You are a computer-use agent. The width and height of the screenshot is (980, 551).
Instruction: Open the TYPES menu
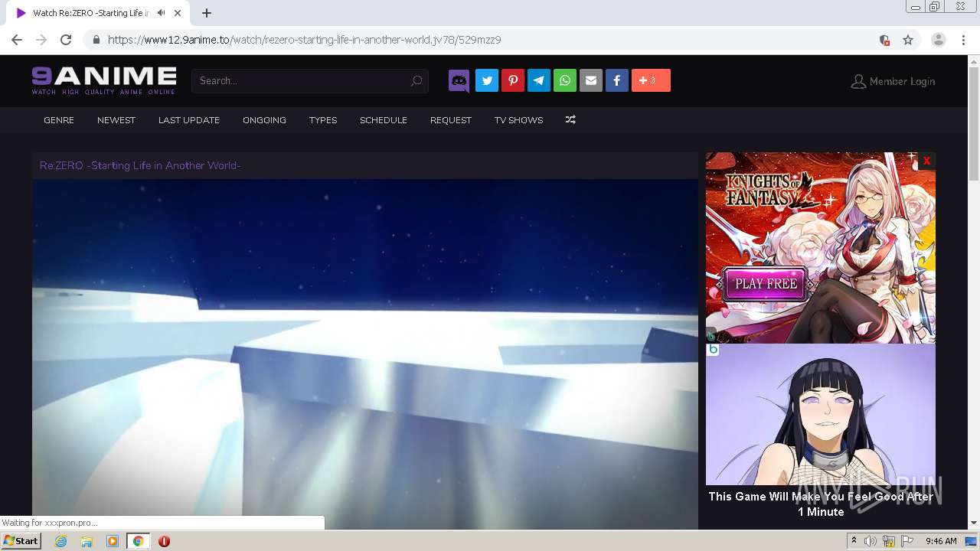[x=323, y=120]
